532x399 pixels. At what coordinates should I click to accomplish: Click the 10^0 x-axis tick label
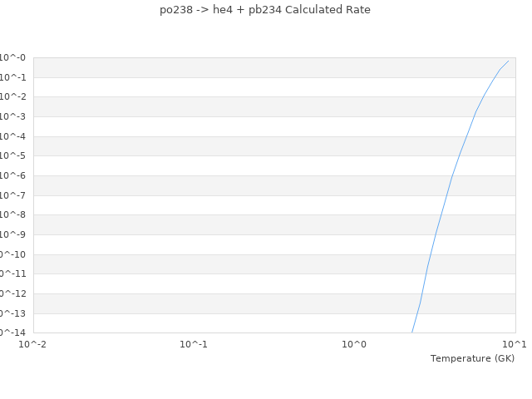coord(354,344)
